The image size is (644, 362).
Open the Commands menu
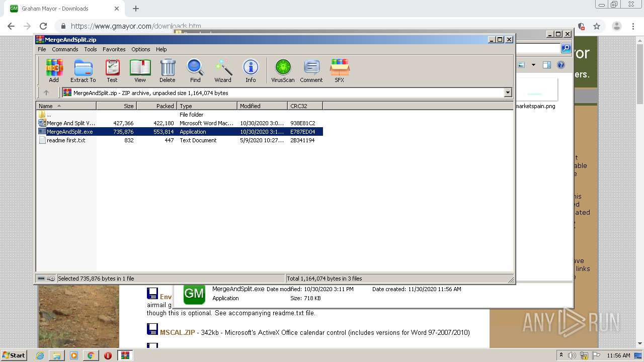point(65,49)
